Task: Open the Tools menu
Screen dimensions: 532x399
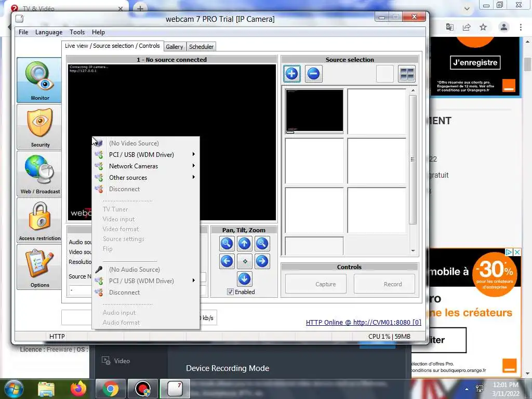Action: pyautogui.click(x=77, y=32)
